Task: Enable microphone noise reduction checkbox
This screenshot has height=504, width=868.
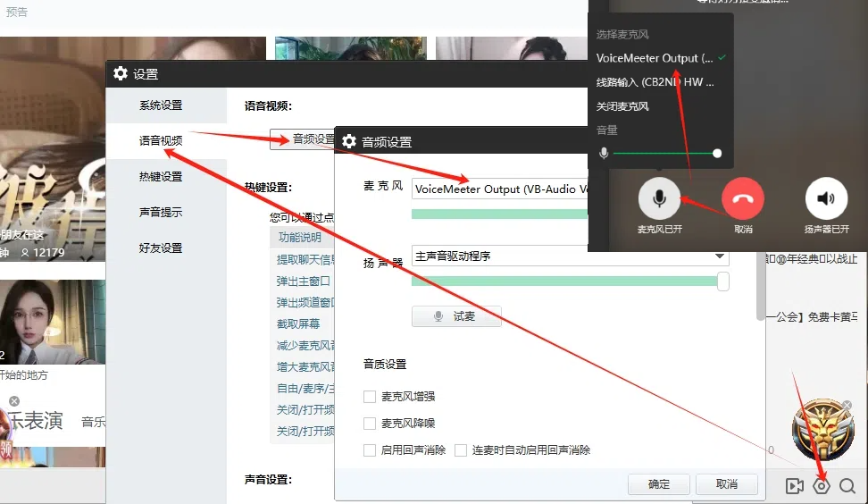Action: (369, 424)
